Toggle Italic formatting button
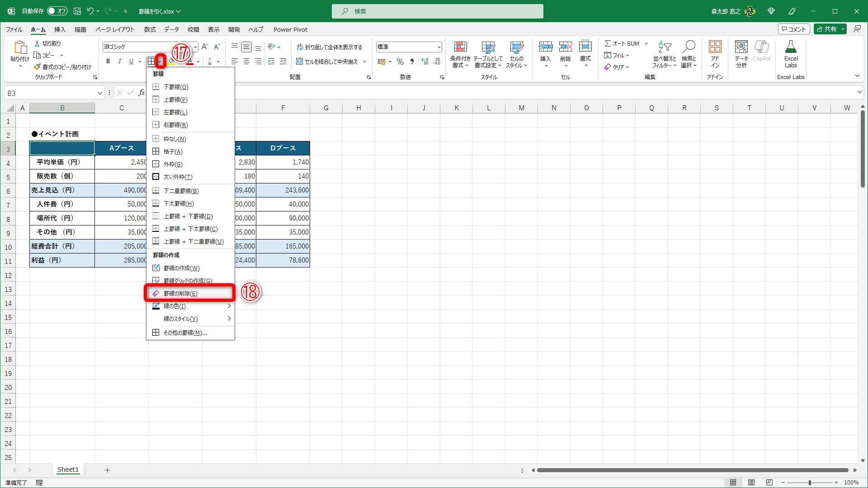This screenshot has height=488, width=868. coord(119,61)
